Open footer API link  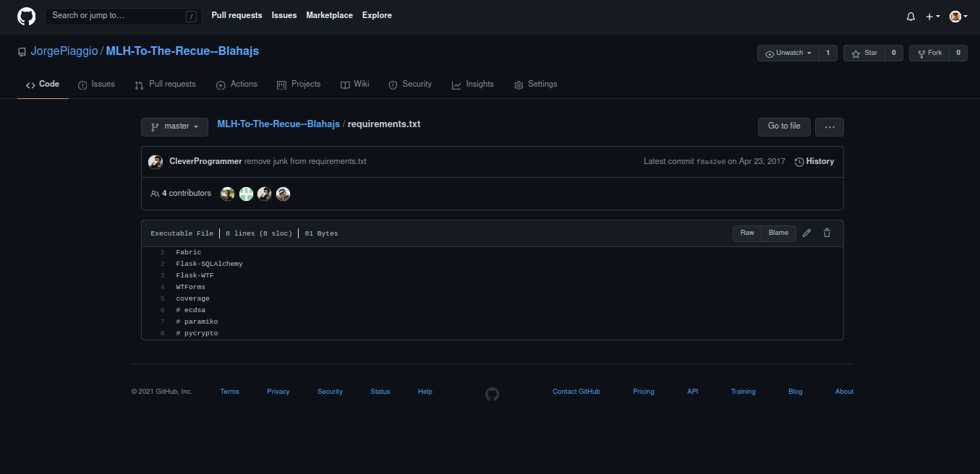693,392
